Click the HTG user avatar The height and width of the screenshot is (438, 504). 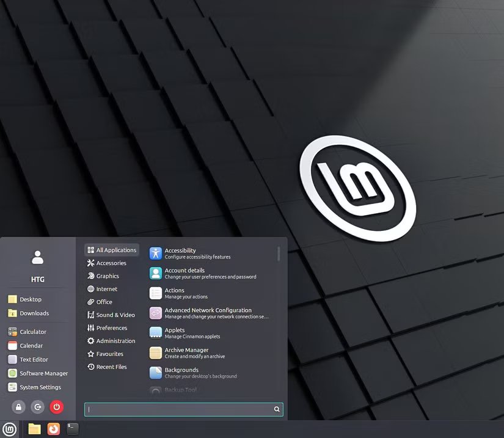click(x=37, y=257)
